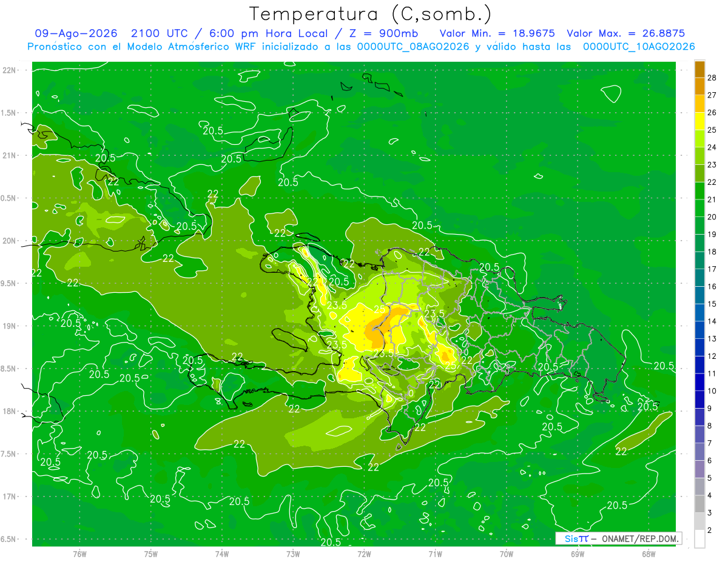Click the 22N latitude axis label

[10, 70]
